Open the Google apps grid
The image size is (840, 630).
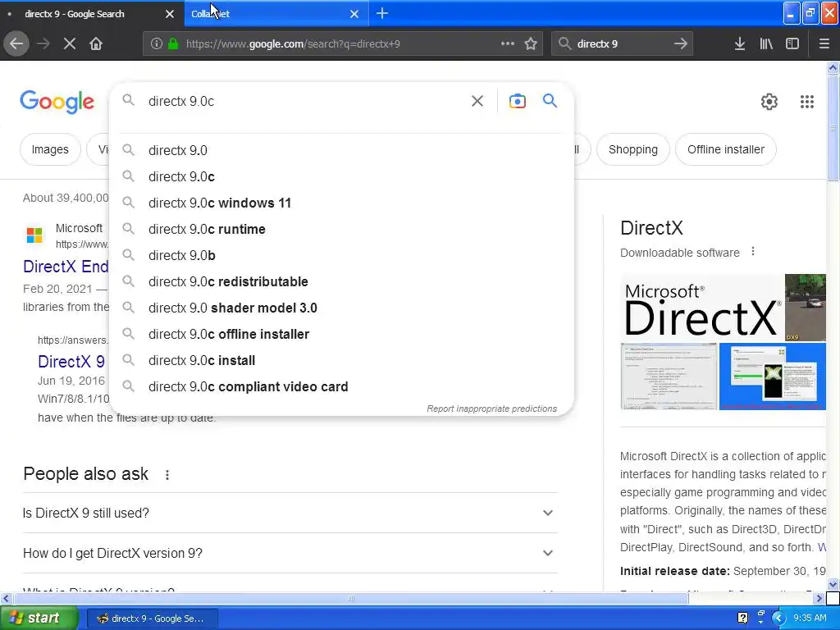pos(807,101)
